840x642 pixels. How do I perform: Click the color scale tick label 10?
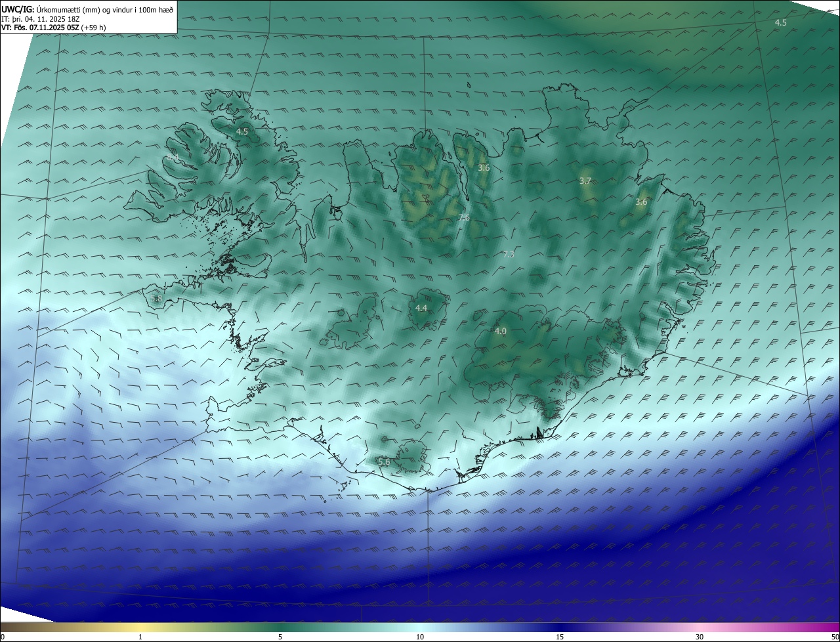click(x=420, y=637)
